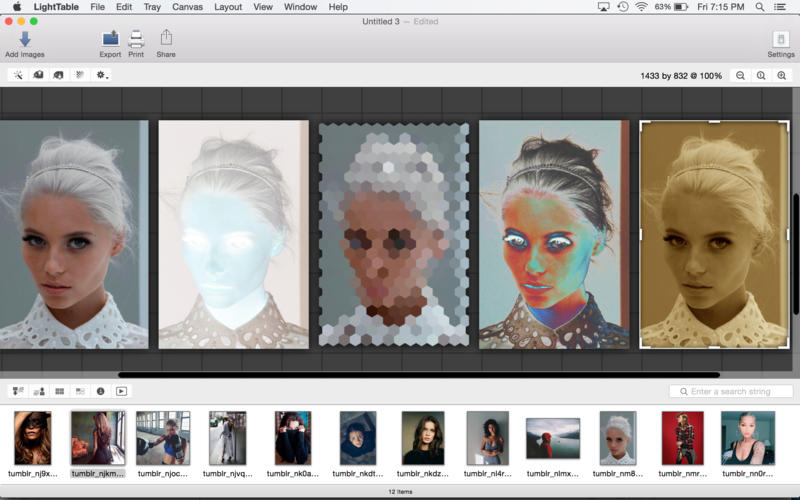Select the magic wand tool icon
Image resolution: width=800 pixels, height=500 pixels.
tap(18, 75)
